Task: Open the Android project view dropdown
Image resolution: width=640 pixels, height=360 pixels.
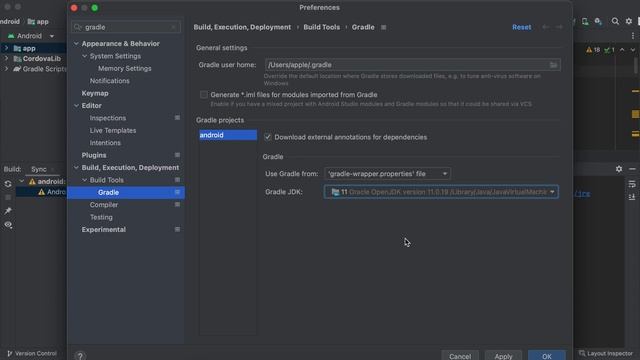Action: 31,36
